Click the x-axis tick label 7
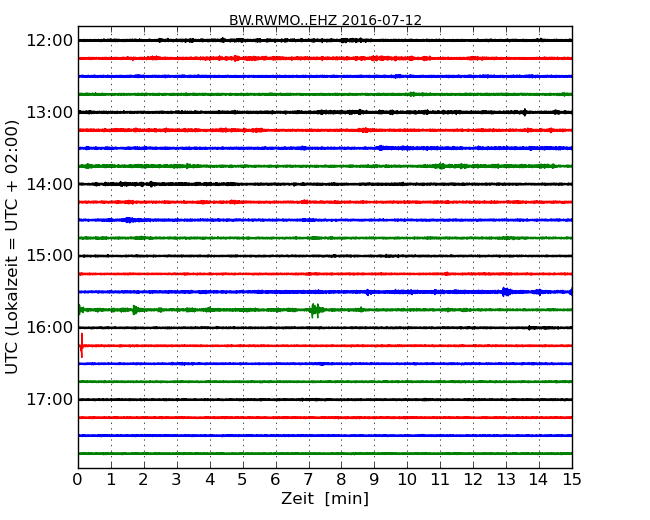The width and height of the screenshot is (650, 520). 308,480
